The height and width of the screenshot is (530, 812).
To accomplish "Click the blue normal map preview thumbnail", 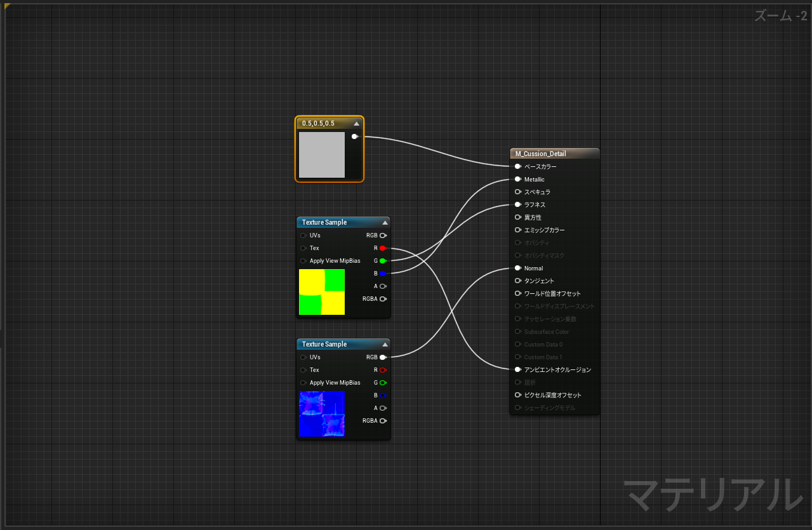I will [x=322, y=414].
